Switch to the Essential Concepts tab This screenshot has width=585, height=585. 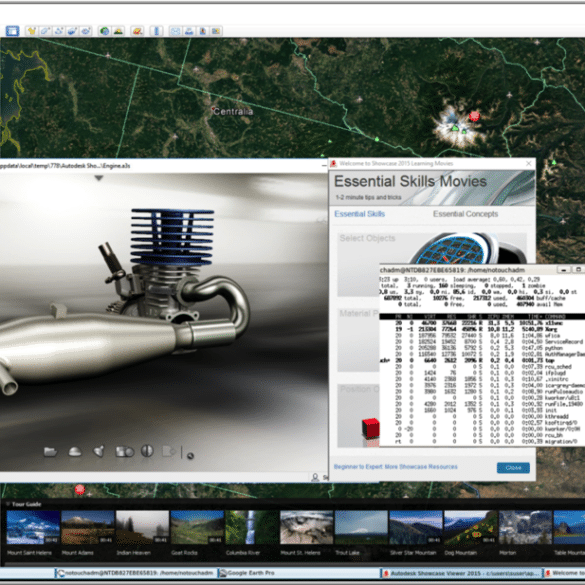point(465,214)
